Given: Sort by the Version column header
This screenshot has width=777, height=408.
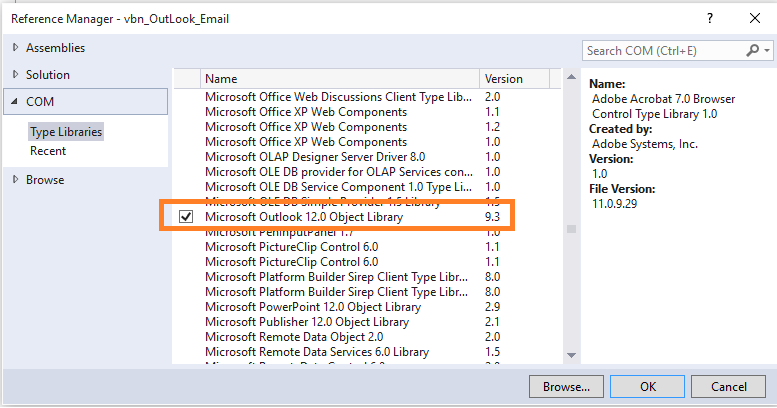Looking at the screenshot, I should [x=514, y=79].
